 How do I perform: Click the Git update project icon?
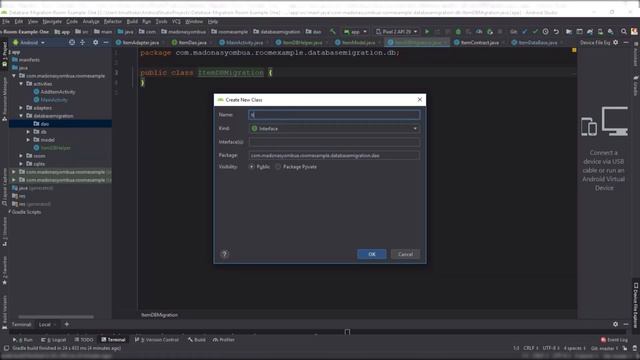pos(524,31)
